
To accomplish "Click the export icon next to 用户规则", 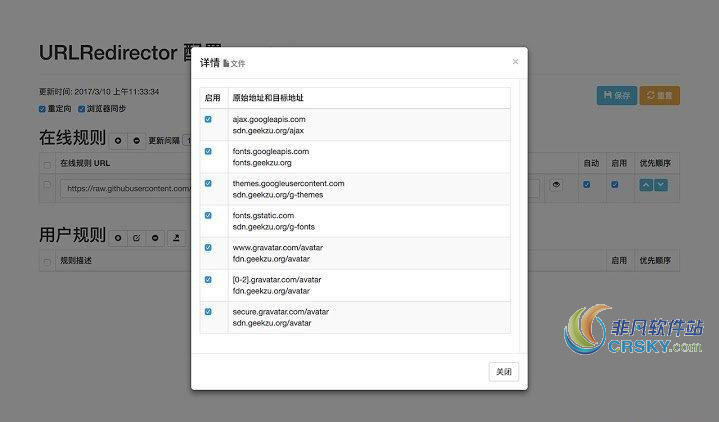I will 176,238.
